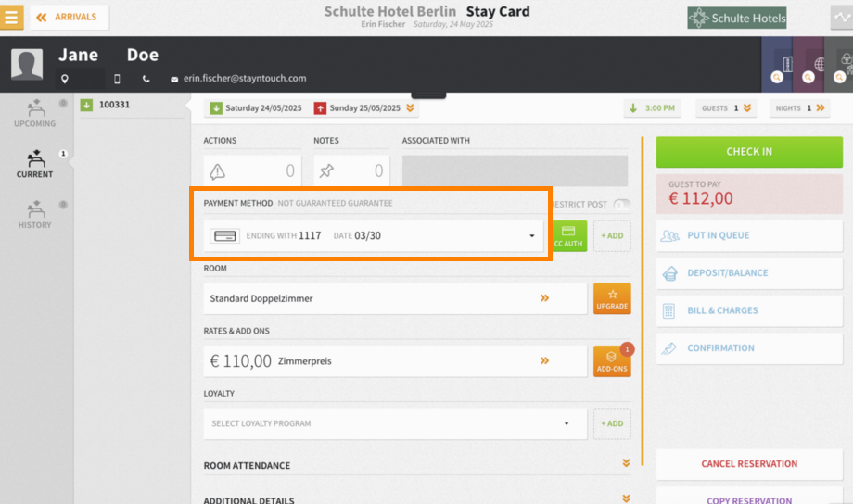The height and width of the screenshot is (504, 853).
Task: Edit the last name Doe
Action: pos(143,55)
